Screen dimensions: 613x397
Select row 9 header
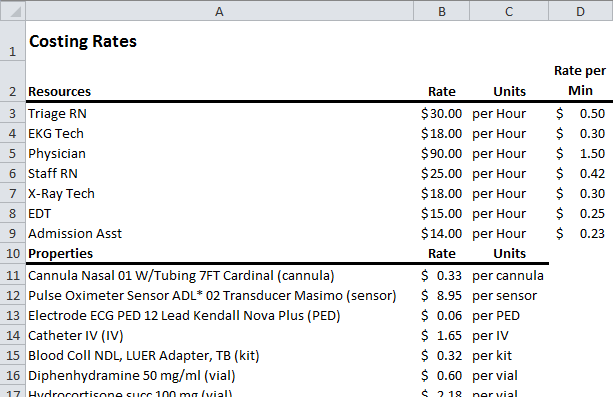pos(13,233)
